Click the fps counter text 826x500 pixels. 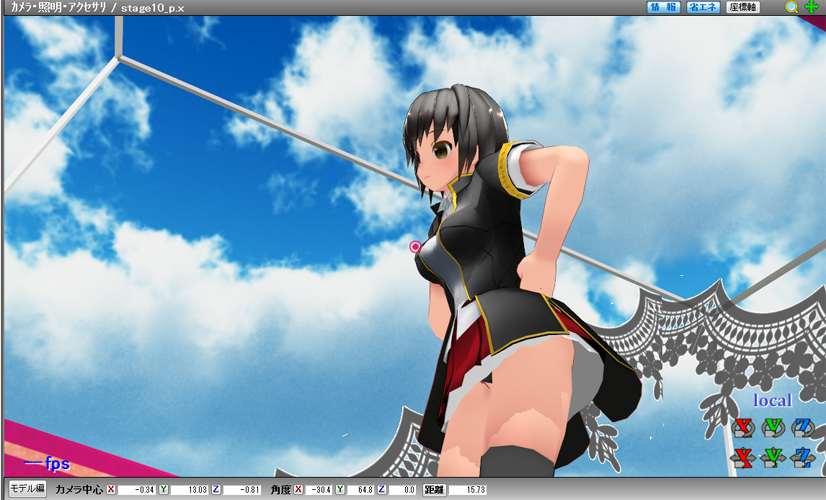pyautogui.click(x=47, y=464)
